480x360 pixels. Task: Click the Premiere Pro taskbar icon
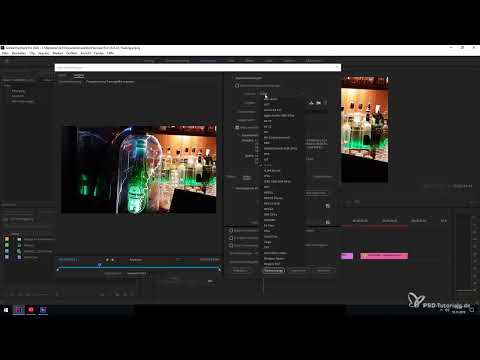tap(19, 310)
